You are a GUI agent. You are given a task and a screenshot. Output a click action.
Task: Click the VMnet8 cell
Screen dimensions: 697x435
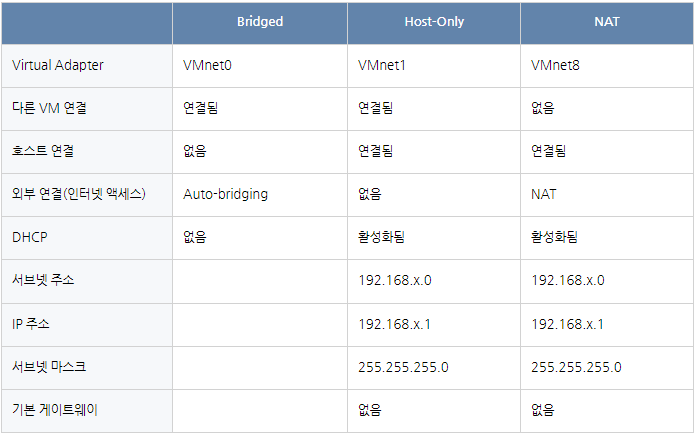(556, 65)
